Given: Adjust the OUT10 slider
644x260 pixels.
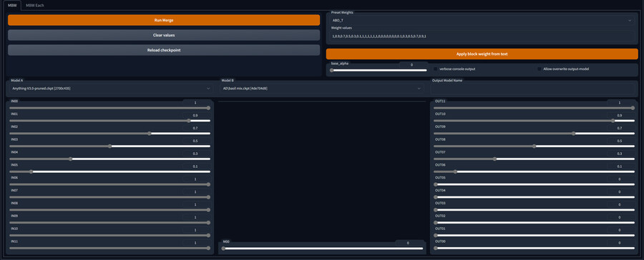Looking at the screenshot, I should pos(535,121).
